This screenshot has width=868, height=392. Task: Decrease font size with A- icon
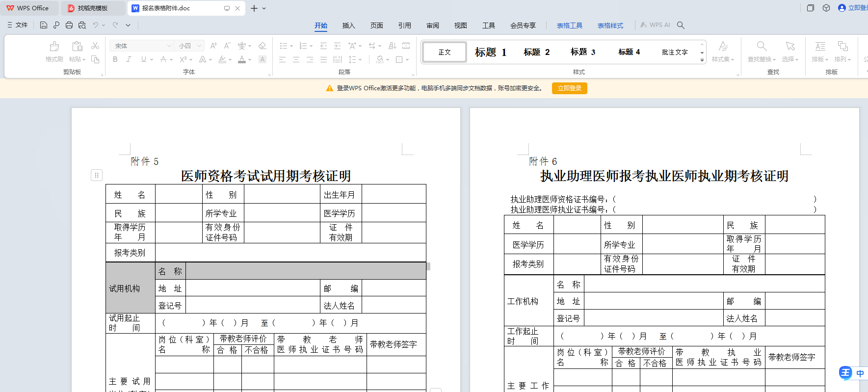[x=227, y=46]
